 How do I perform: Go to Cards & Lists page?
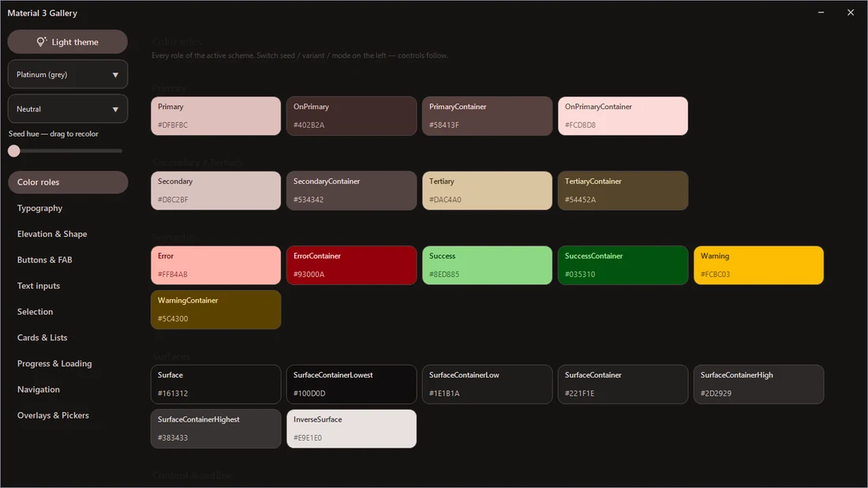pos(68,337)
